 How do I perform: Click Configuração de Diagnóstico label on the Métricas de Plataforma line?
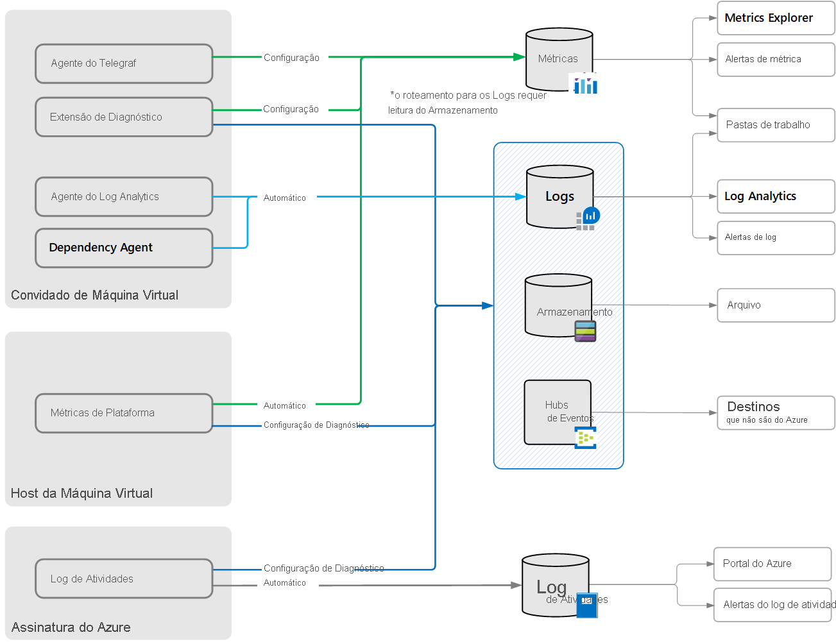click(x=316, y=425)
